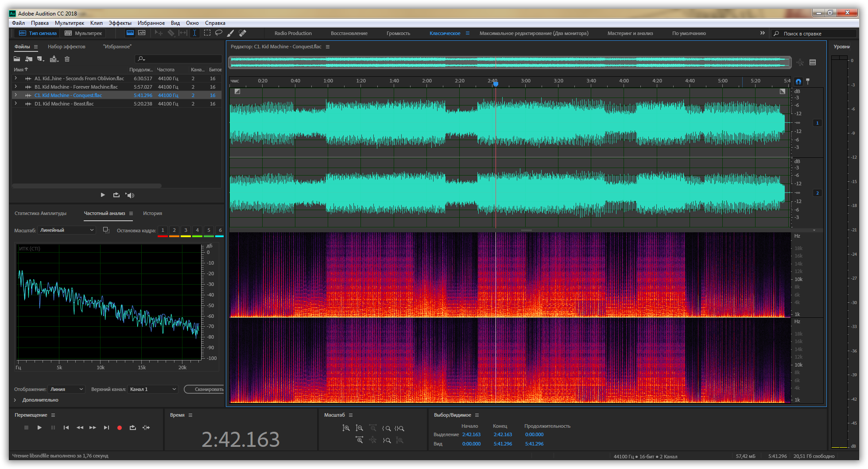Switch to История tab
The height and width of the screenshot is (469, 868).
click(152, 213)
